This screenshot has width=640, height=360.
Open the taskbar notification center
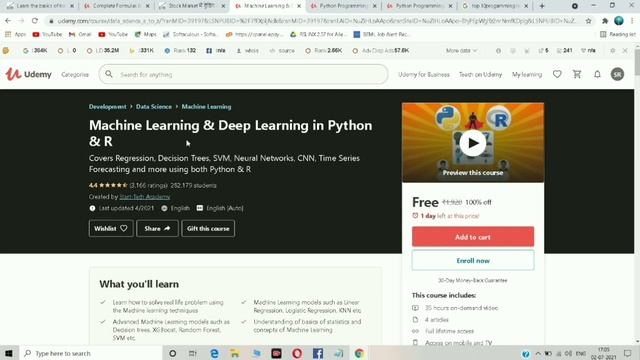[x=628, y=353]
